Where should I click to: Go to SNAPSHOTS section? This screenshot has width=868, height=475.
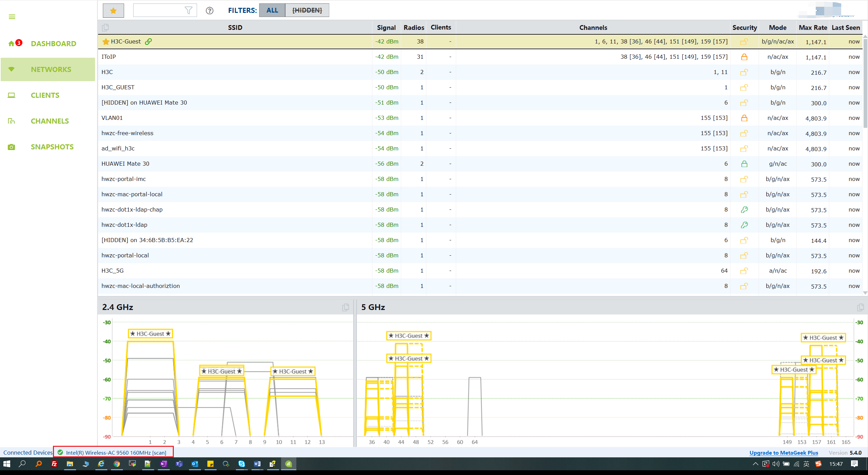[x=52, y=147]
